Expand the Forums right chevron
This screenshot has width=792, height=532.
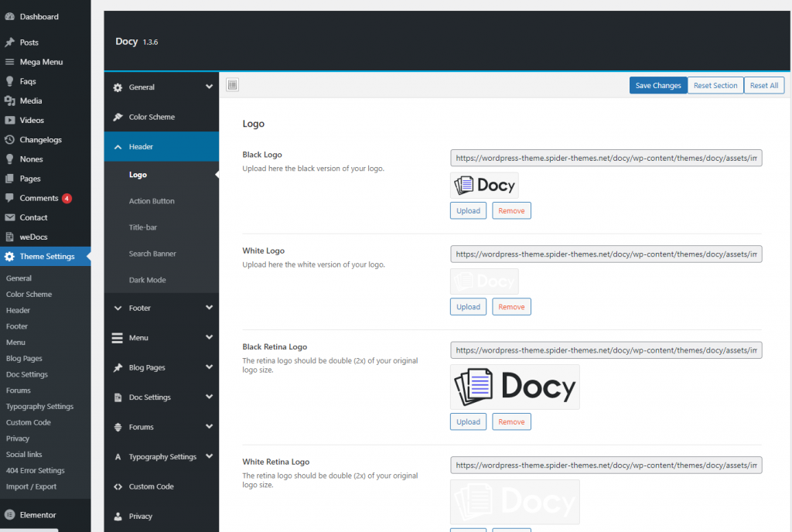(x=209, y=427)
